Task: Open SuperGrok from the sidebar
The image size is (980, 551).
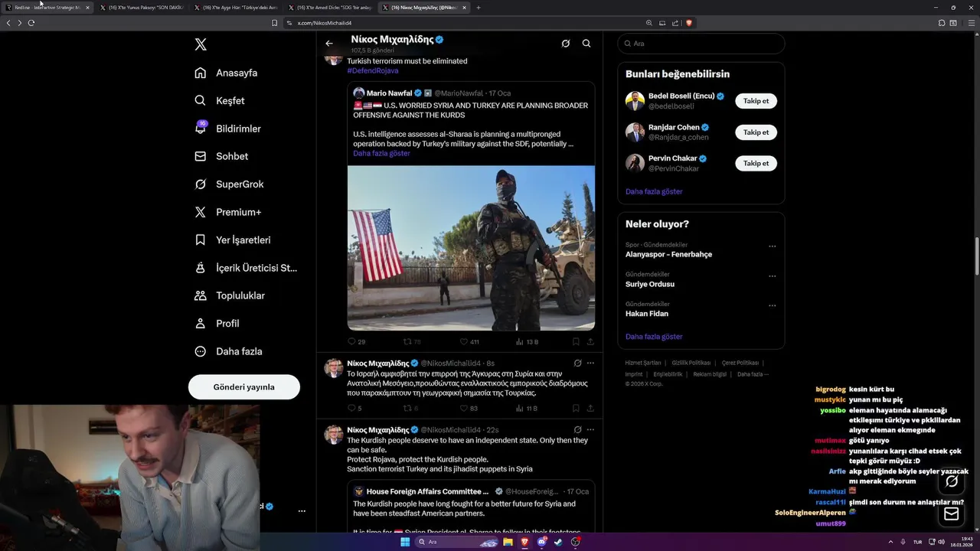Action: click(x=229, y=184)
